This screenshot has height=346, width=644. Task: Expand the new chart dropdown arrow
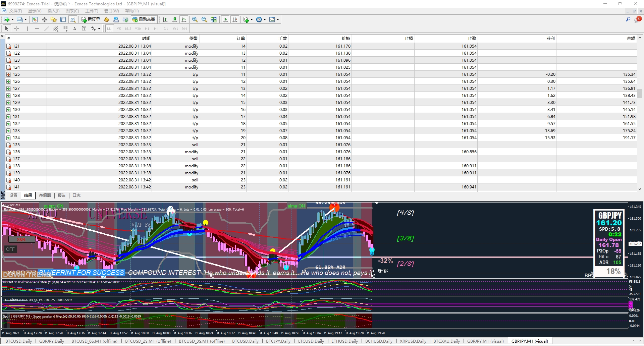coord(12,20)
